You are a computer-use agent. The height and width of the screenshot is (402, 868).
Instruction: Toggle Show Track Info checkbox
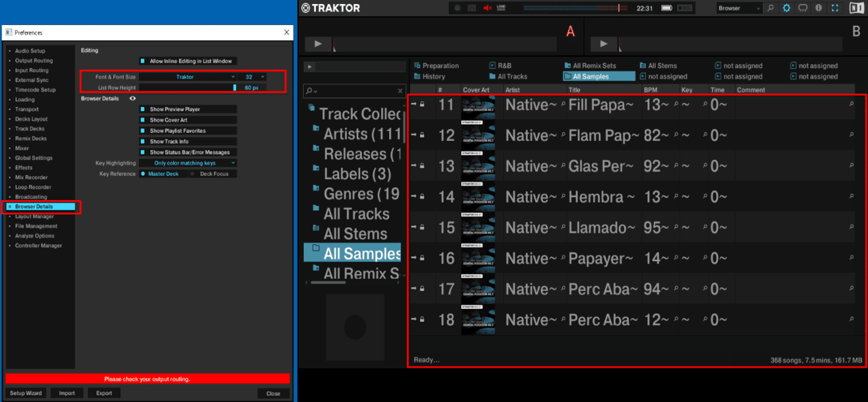143,142
